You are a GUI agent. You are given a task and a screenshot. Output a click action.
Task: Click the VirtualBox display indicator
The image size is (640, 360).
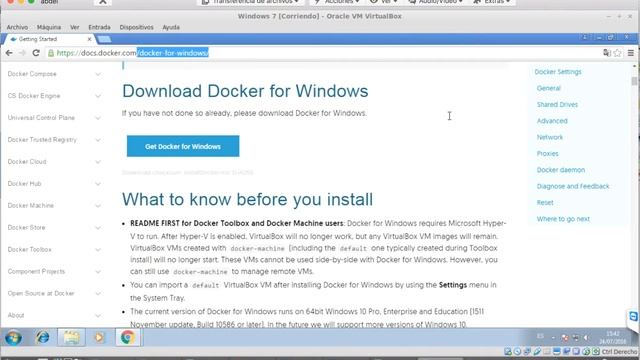tap(557, 351)
